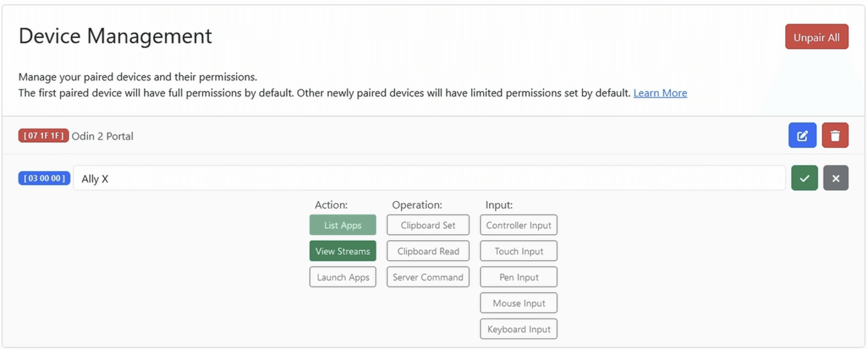Click the Ally X device name field
This screenshot has width=868, height=349.
coord(429,178)
